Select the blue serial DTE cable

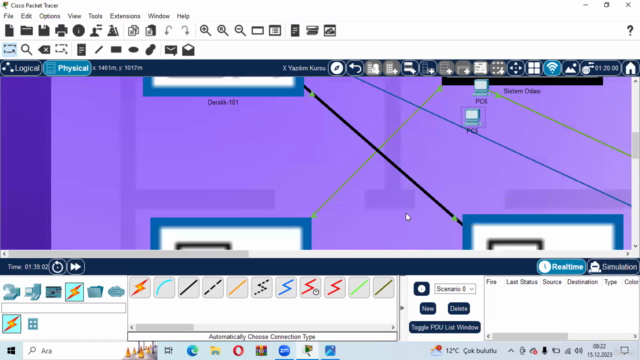coord(286,288)
